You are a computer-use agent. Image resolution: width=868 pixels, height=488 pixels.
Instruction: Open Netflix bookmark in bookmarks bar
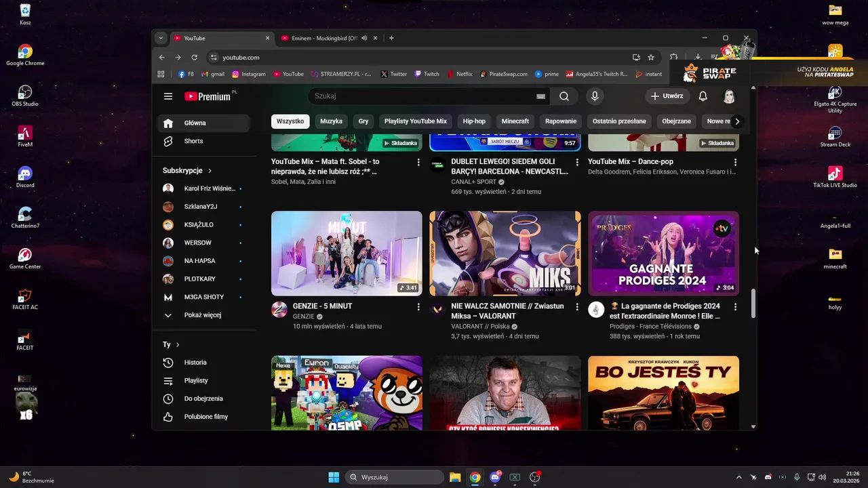tap(459, 74)
